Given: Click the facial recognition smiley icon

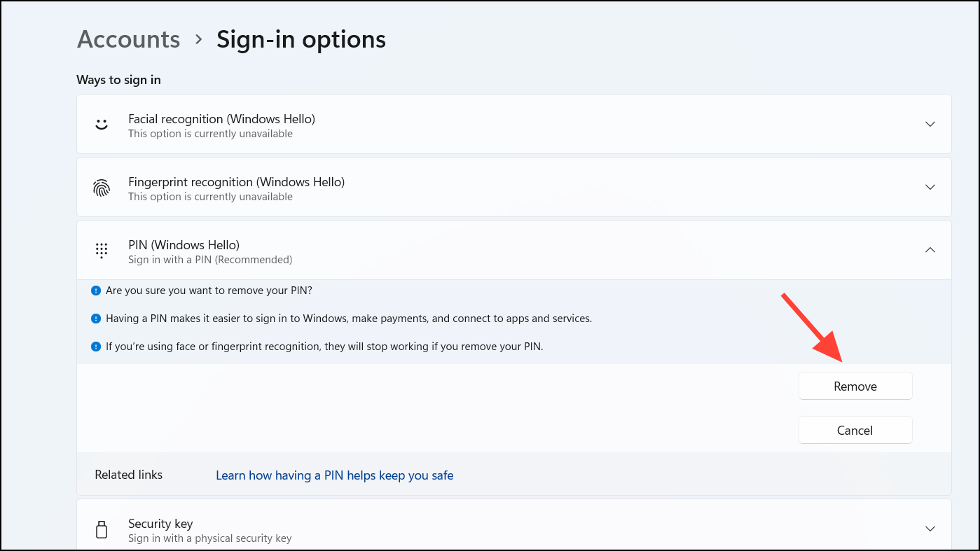Looking at the screenshot, I should 102,124.
